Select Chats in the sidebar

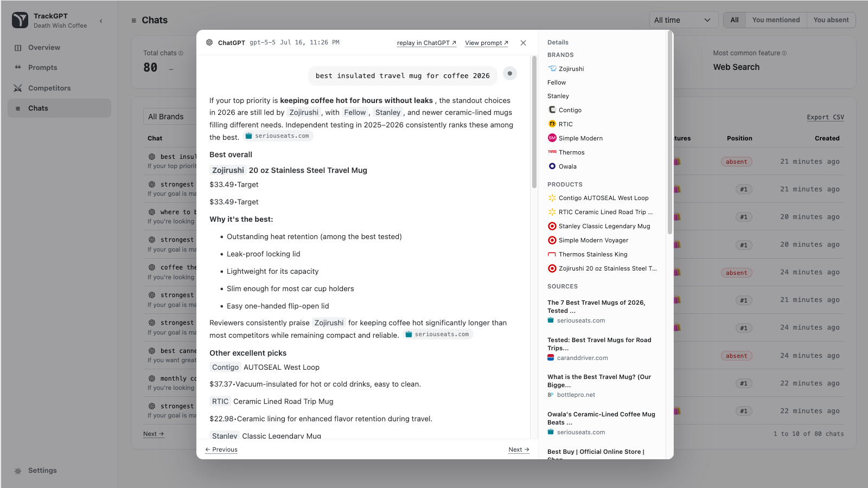pos(60,108)
